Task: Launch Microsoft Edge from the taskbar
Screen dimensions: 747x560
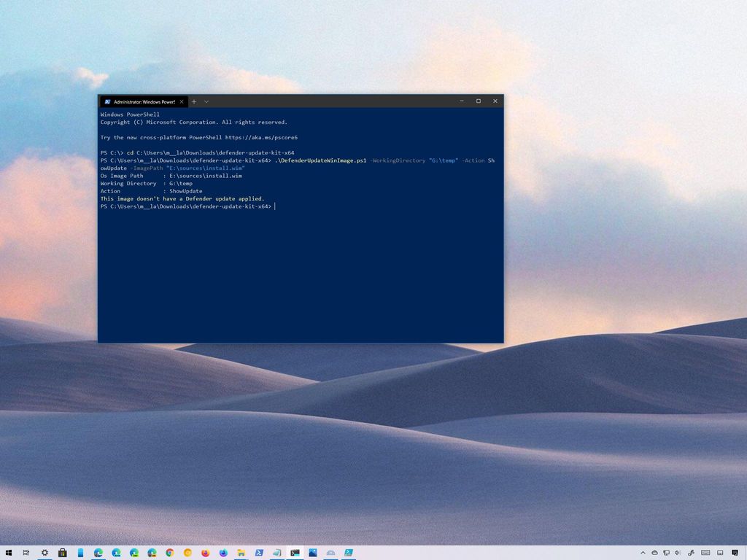Action: point(96,553)
